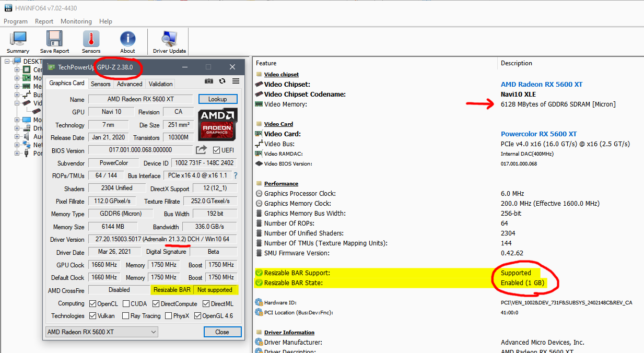Click the GPU-Z Close button
This screenshot has width=644, height=353.
tap(222, 332)
